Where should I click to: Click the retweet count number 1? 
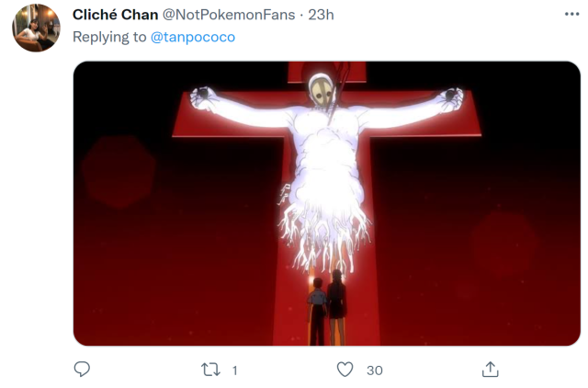(234, 370)
